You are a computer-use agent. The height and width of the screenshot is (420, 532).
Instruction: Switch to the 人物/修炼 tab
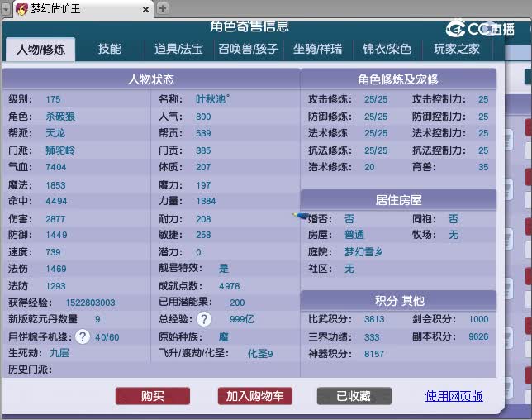click(x=40, y=50)
